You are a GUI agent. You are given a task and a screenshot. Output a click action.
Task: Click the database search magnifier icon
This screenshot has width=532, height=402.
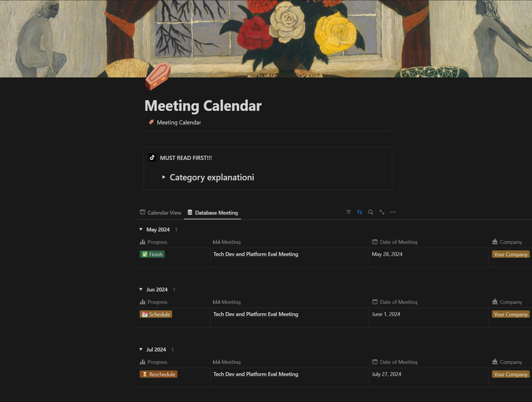click(371, 212)
